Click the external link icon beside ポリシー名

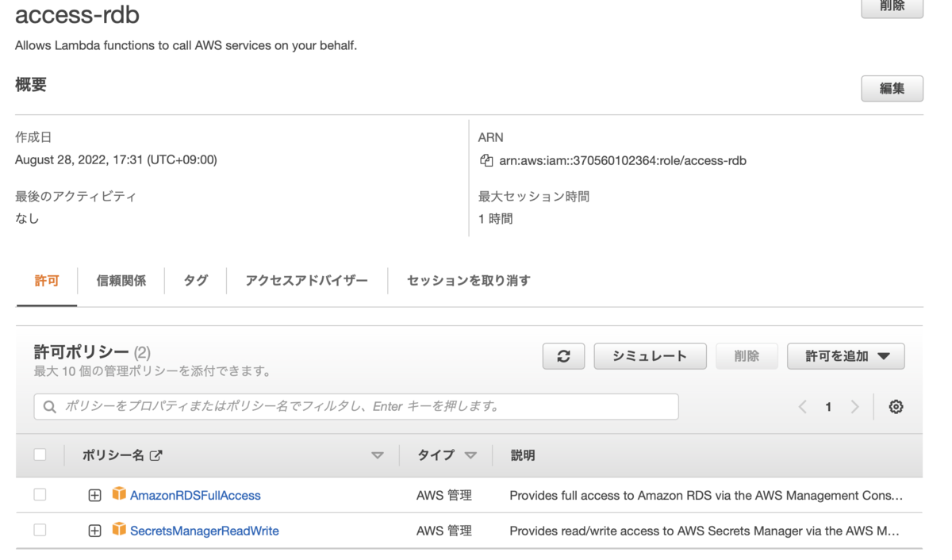tap(156, 455)
